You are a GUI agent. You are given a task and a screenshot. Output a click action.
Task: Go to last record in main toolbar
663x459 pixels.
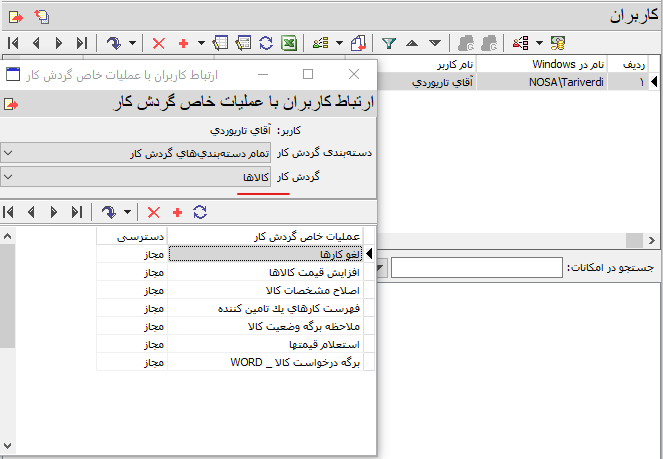[x=81, y=43]
